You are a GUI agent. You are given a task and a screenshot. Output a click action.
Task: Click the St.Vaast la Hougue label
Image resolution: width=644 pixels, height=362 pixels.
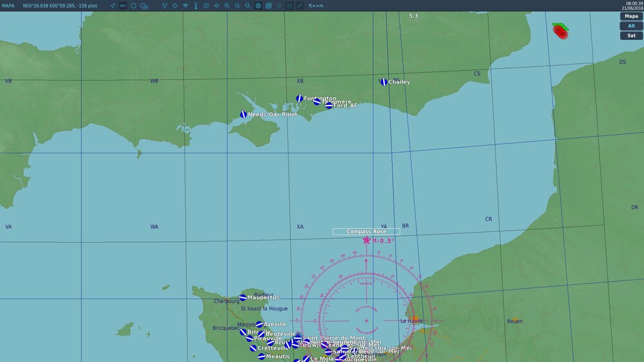click(x=264, y=309)
